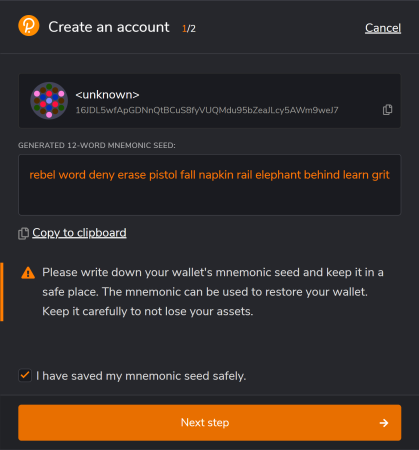Click the clipboard icon beside Copy to clipboard
This screenshot has height=450, width=419.
click(x=23, y=233)
